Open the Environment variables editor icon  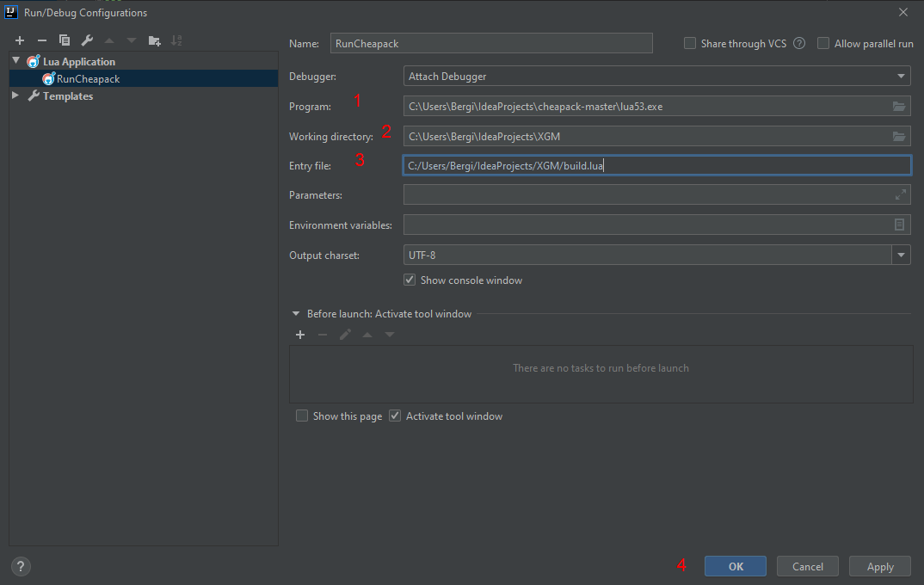point(899,225)
